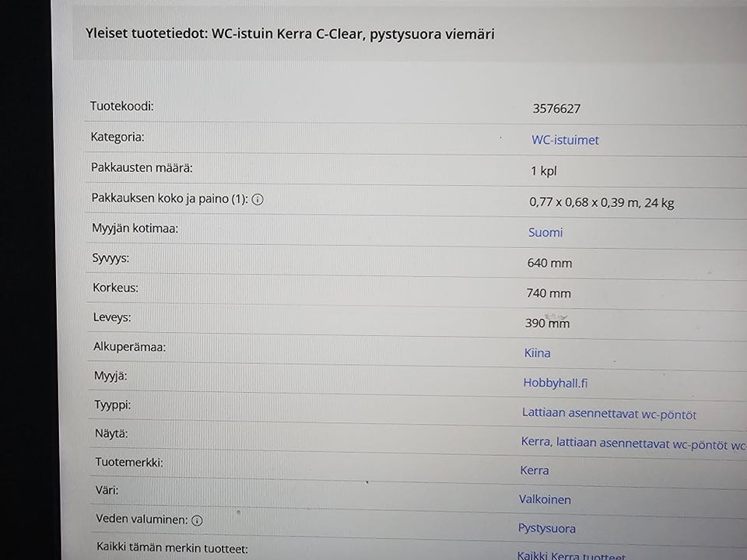Click the Veden valuminen label
The width and height of the screenshot is (747, 560).
point(142,519)
